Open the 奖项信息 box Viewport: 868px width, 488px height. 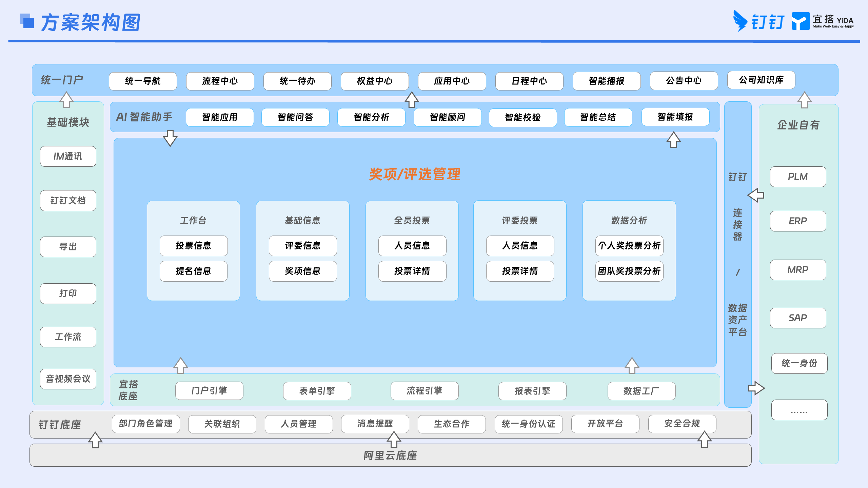303,271
